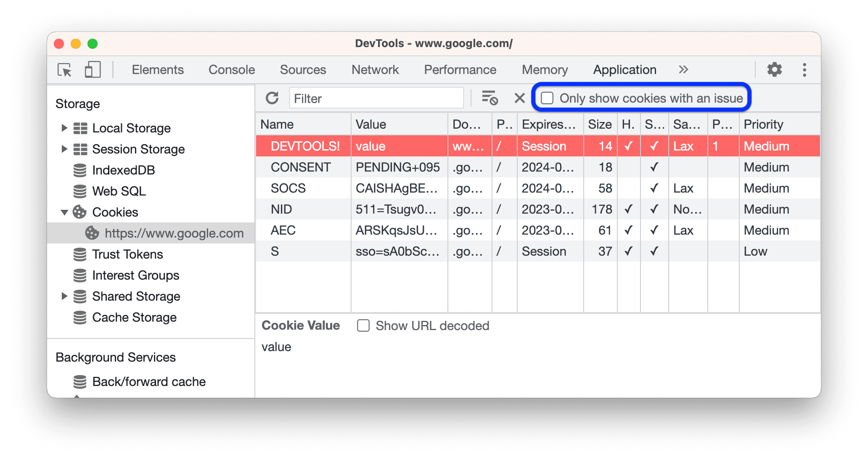868x460 pixels.
Task: Select IndexedDB storage item
Action: pyautogui.click(x=114, y=169)
